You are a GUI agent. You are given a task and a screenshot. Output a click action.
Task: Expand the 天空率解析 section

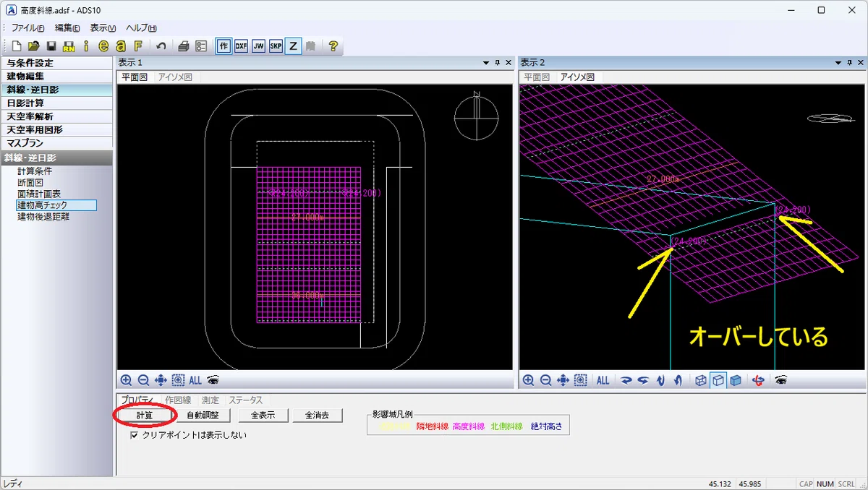coord(56,116)
